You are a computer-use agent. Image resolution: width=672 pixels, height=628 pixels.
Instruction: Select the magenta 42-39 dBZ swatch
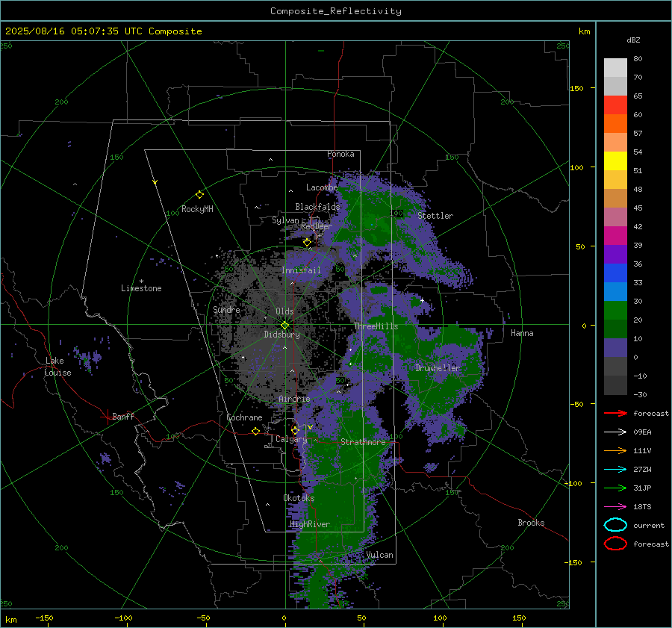point(615,236)
